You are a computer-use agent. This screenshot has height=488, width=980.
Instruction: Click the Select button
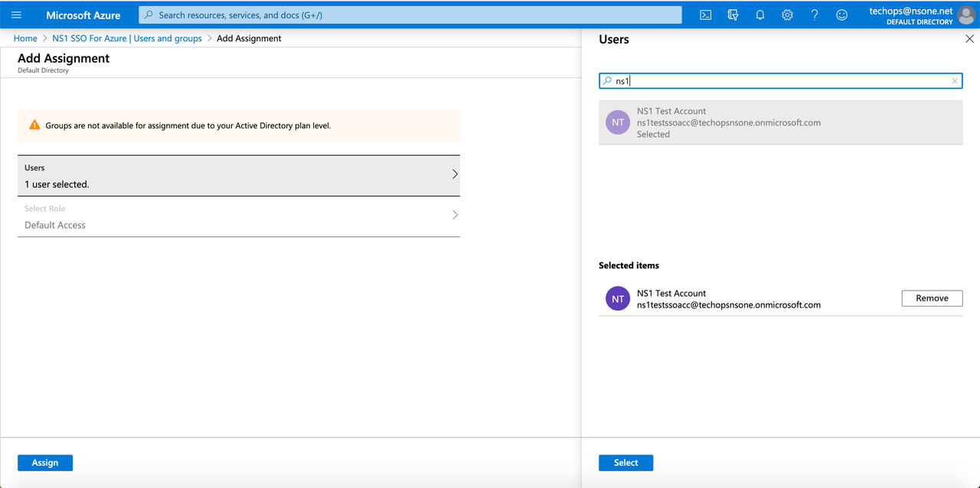626,463
